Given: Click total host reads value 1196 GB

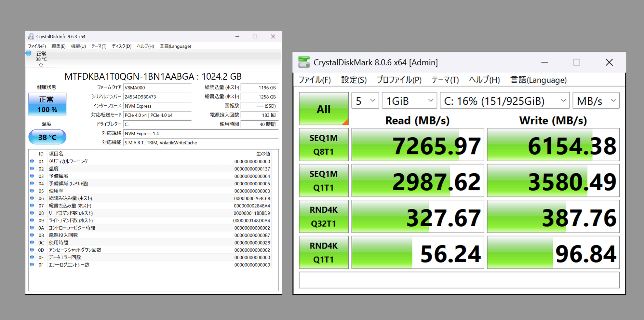Looking at the screenshot, I should click(x=260, y=87).
